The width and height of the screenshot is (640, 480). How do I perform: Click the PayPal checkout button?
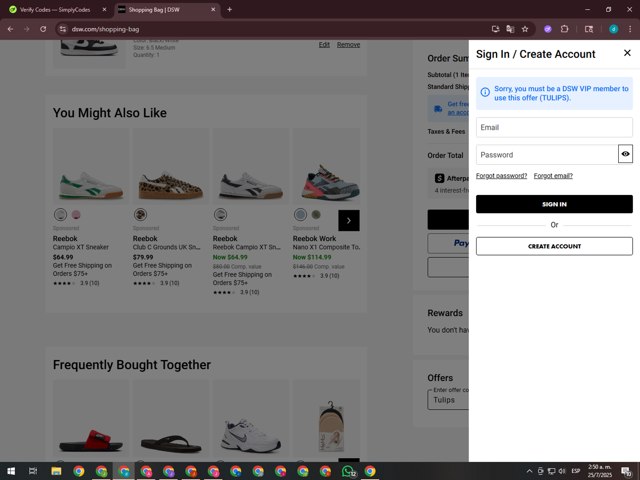[x=448, y=243]
